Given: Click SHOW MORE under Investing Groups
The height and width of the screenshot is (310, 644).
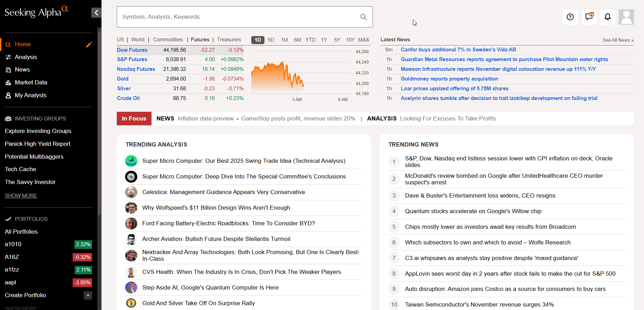Looking at the screenshot, I should click(x=21, y=196).
